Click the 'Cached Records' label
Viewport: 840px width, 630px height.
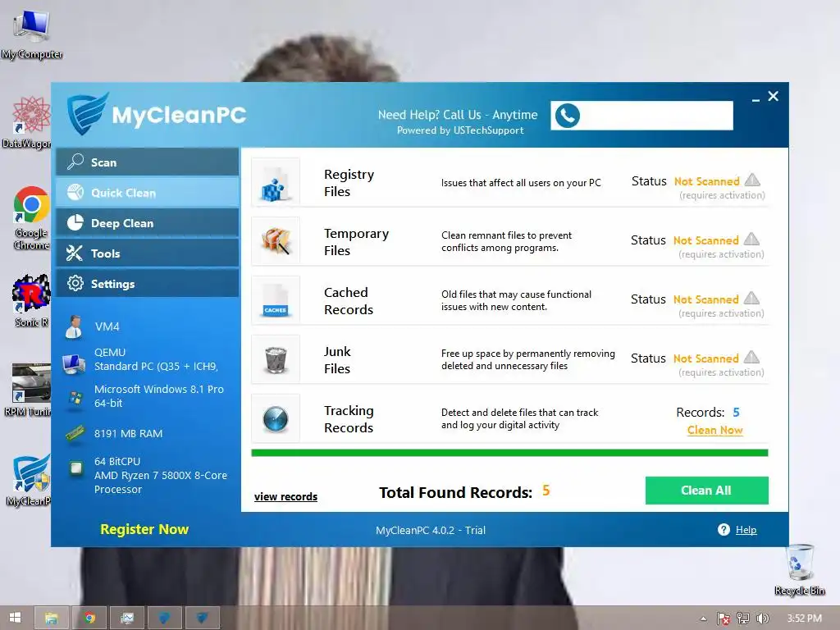pyautogui.click(x=348, y=300)
